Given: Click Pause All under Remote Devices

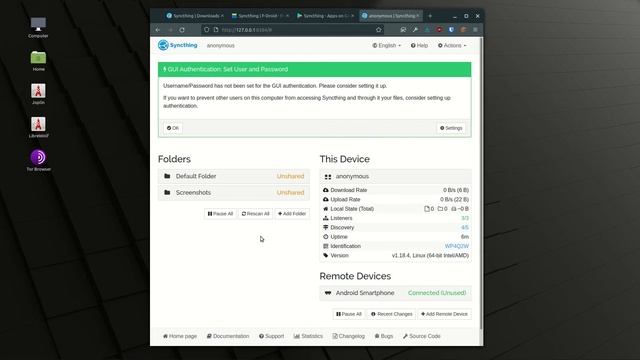Looking at the screenshot, I should 349,314.
